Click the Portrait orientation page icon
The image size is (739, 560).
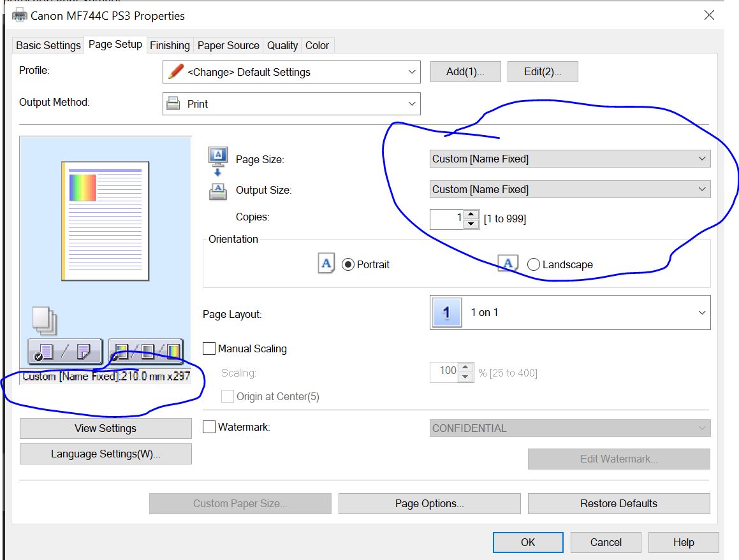(x=326, y=264)
